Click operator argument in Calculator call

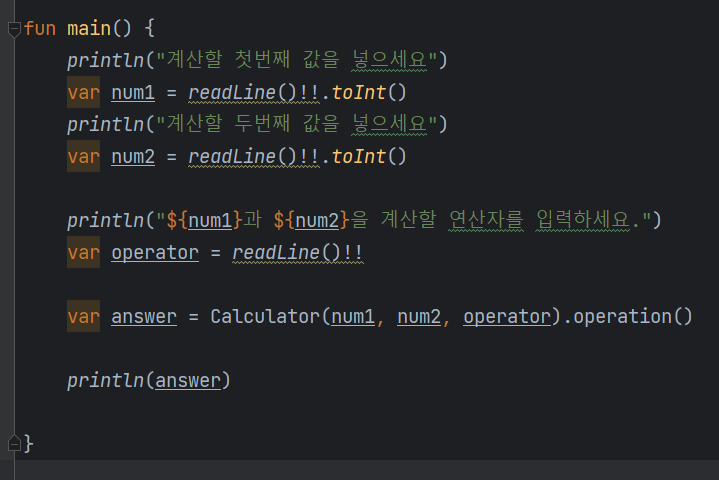[507, 316]
